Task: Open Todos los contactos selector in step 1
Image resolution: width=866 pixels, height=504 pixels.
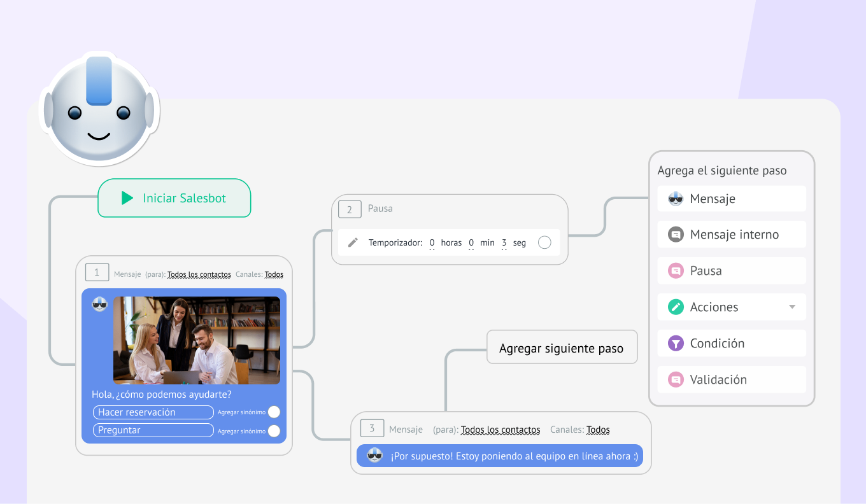Action: (199, 274)
